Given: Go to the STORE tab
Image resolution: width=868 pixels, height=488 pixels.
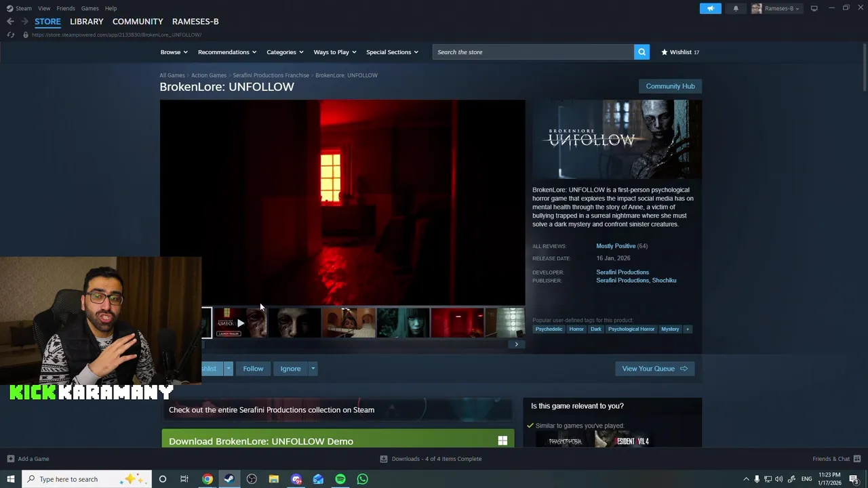Looking at the screenshot, I should (x=47, y=22).
